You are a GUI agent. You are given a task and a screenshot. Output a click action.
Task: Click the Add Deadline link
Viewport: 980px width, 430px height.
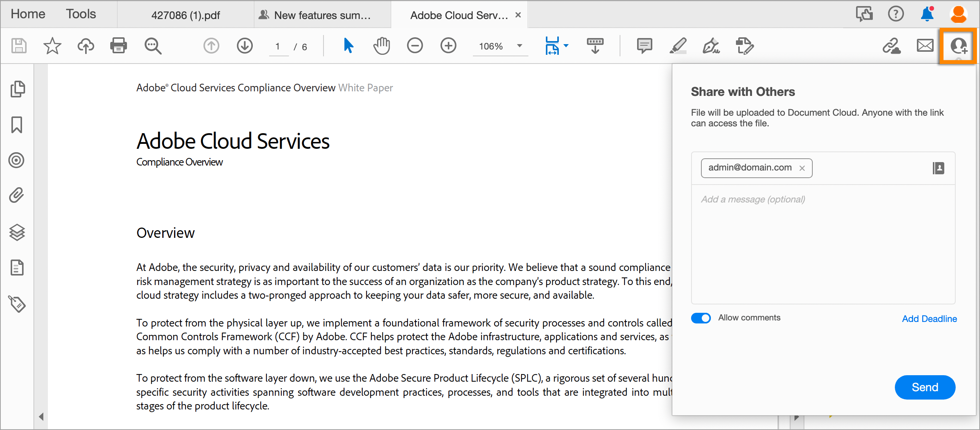click(929, 319)
